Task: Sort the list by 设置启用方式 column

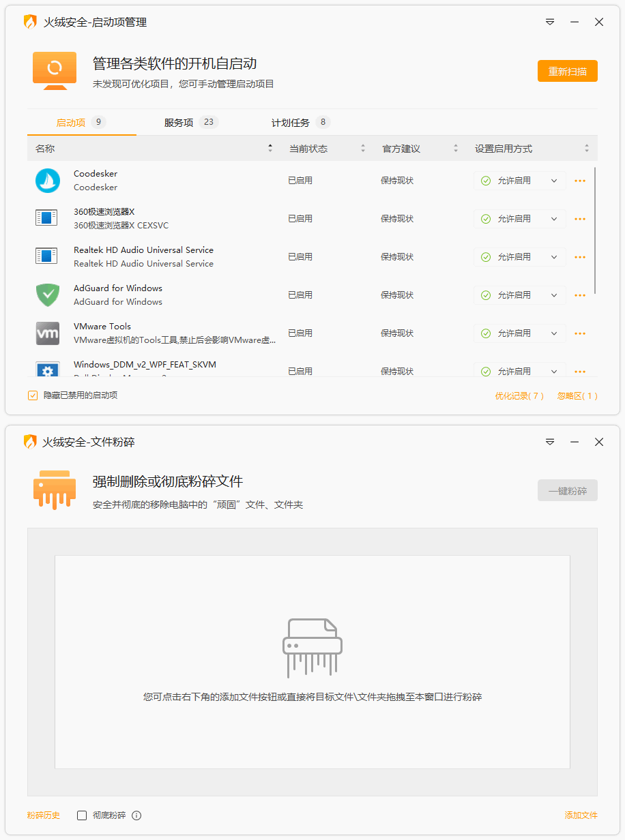Action: (532, 149)
